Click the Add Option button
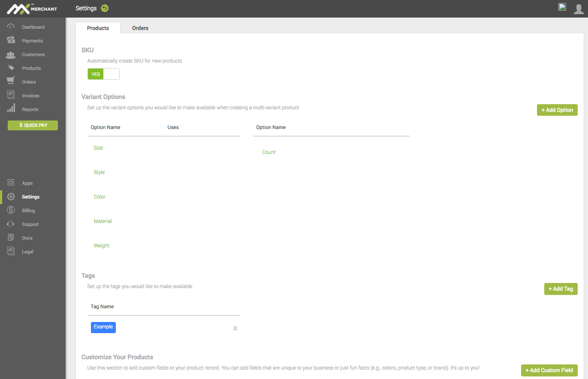The width and height of the screenshot is (588, 379). (x=557, y=110)
